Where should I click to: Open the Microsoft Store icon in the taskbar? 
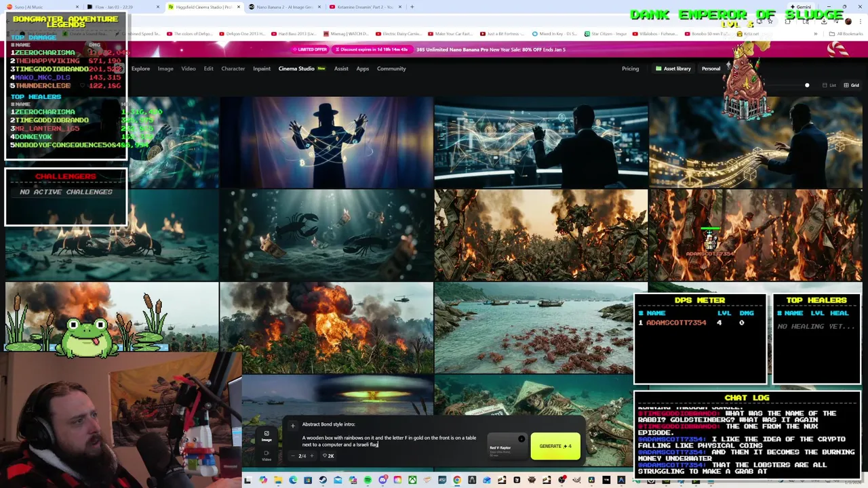308,481
